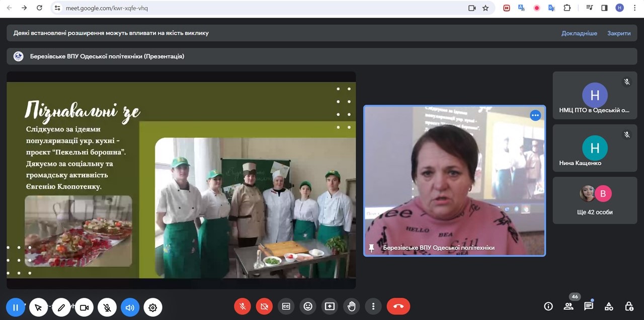
Task: Show the participants list
Action: click(x=569, y=306)
